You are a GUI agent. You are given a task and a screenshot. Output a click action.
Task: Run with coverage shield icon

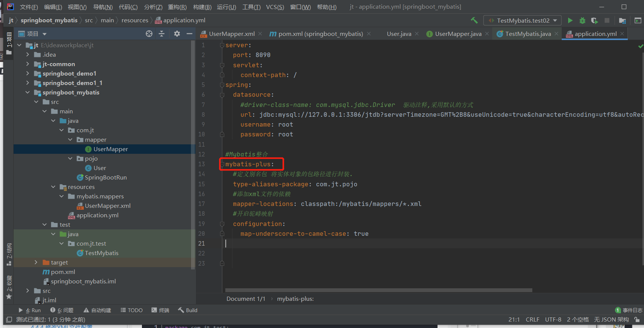595,20
